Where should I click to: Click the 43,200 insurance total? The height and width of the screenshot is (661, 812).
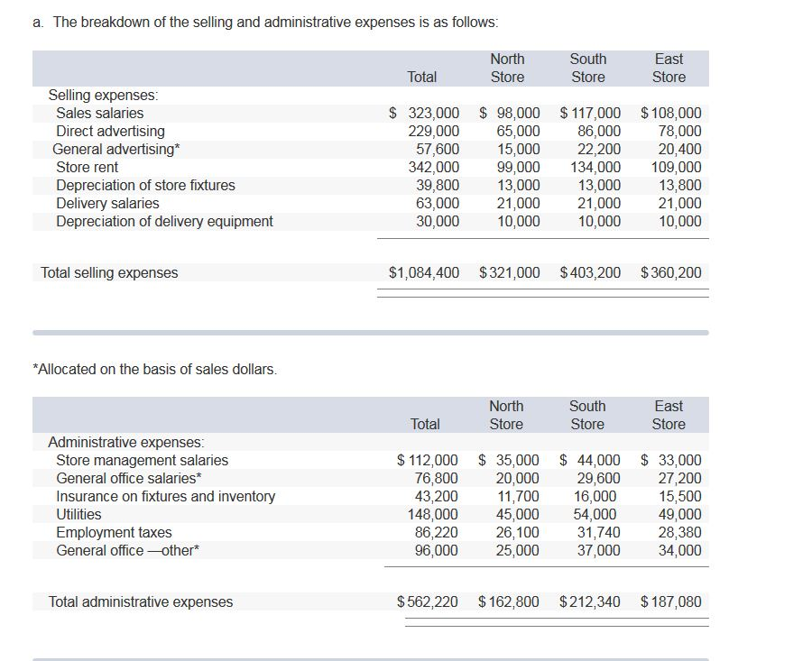point(436,496)
